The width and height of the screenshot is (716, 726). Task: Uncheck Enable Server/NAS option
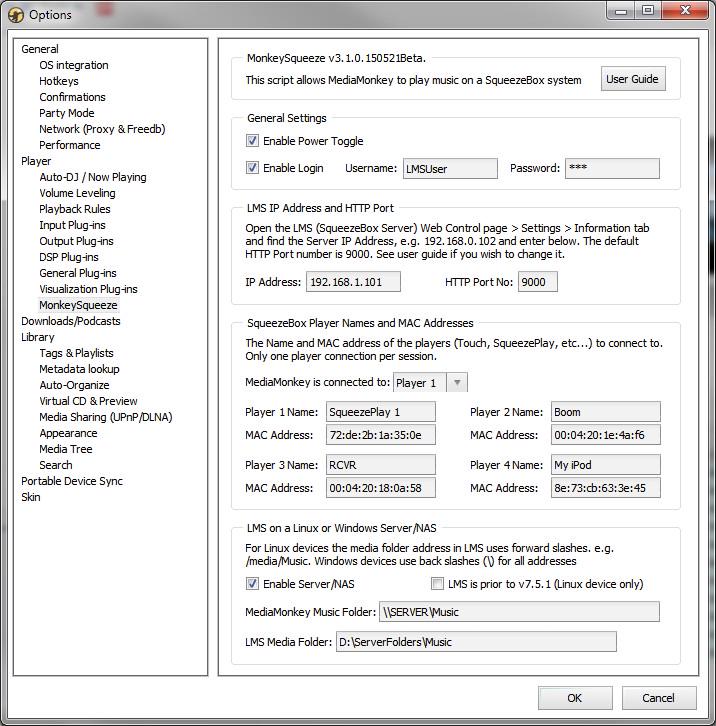click(x=252, y=583)
